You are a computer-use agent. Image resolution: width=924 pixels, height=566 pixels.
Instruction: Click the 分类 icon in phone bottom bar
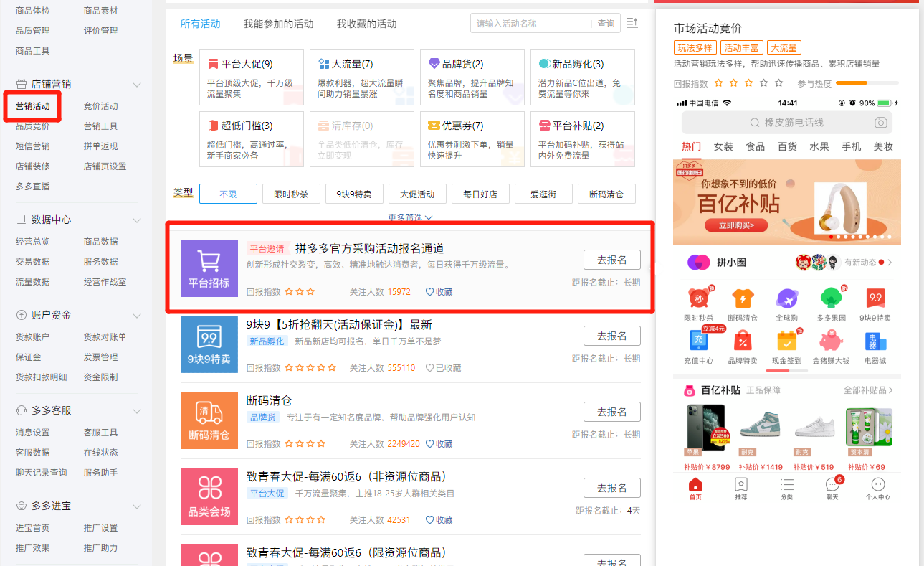point(787,484)
